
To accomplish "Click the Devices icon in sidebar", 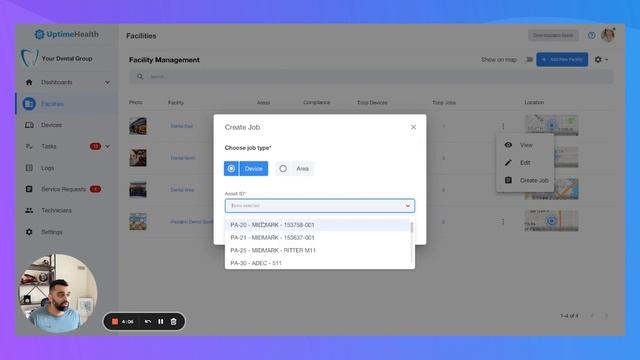I will (x=29, y=125).
